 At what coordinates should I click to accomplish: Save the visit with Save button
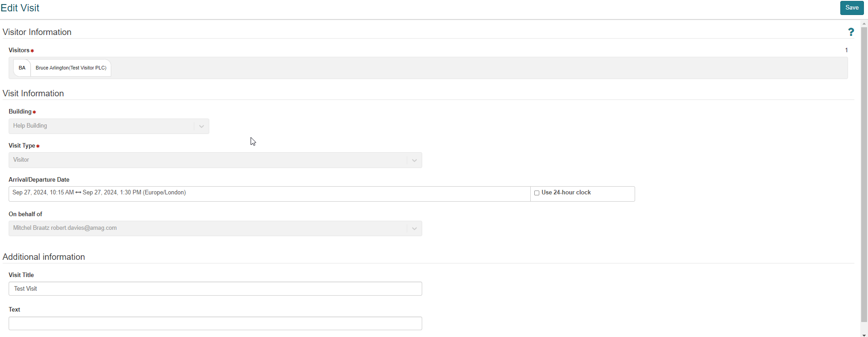[852, 8]
